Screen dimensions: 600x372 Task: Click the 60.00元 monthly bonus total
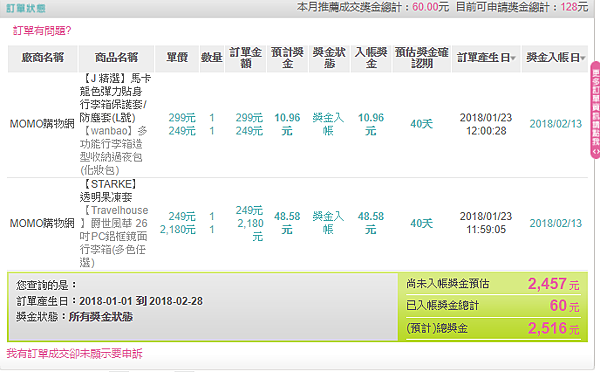click(430, 7)
